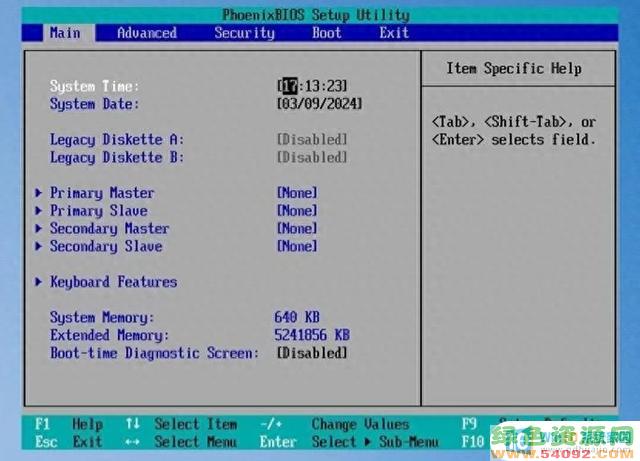The height and width of the screenshot is (461, 640).
Task: Click the Select Item footer label
Action: pyautogui.click(x=196, y=424)
